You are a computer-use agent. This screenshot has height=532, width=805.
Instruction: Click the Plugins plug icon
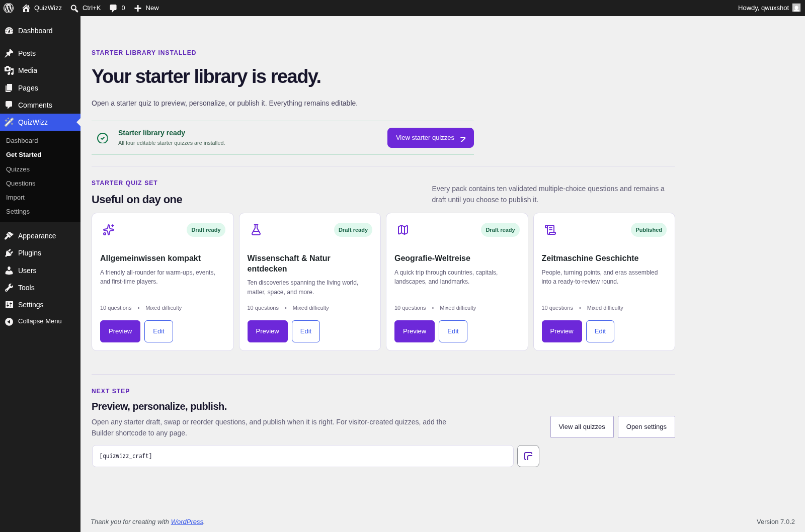tap(9, 253)
